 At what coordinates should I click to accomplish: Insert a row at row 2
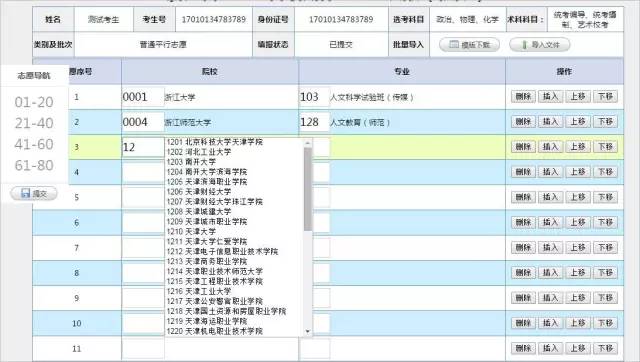[550, 122]
